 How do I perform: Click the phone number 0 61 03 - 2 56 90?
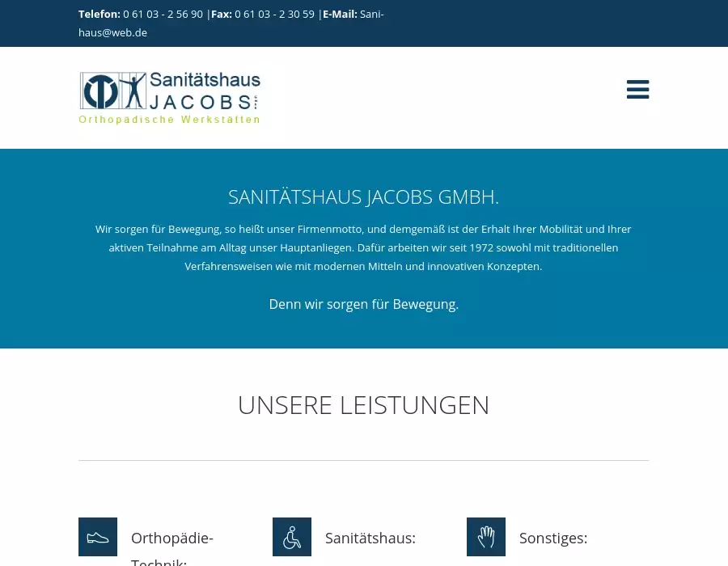[163, 15]
